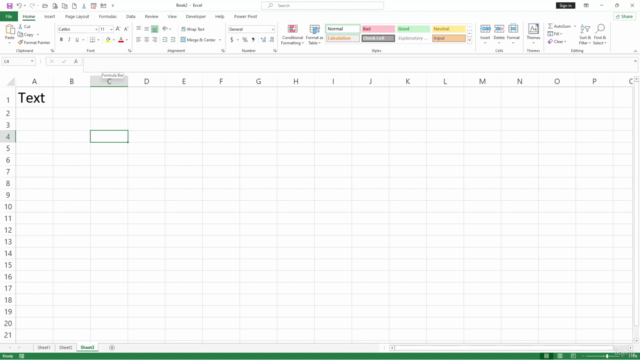Toggle bold formatting
This screenshot has height=360, width=640.
tap(61, 40)
